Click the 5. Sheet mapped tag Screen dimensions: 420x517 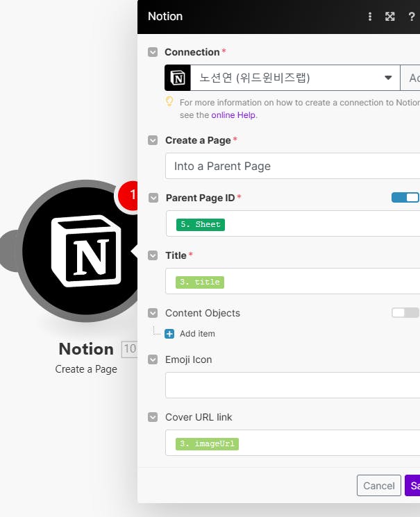[x=200, y=225]
